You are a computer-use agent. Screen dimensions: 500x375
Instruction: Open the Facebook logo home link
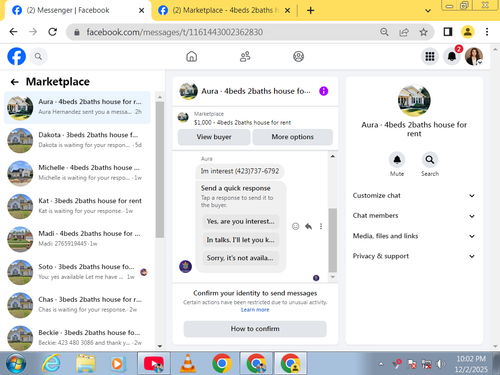(16, 56)
